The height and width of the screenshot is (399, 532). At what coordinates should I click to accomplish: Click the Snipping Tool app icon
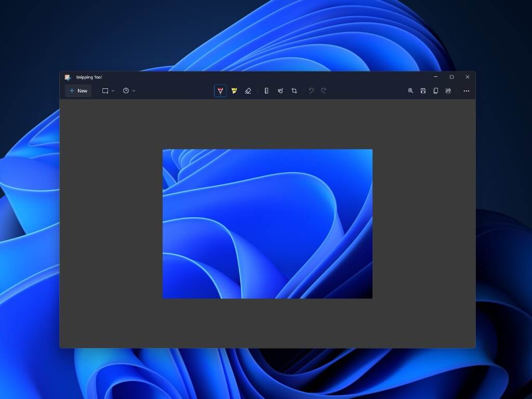point(68,77)
